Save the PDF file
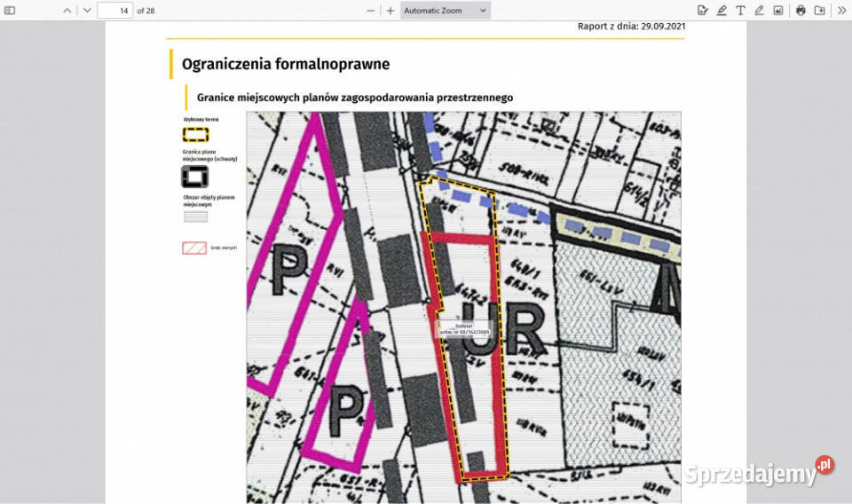 click(x=819, y=10)
